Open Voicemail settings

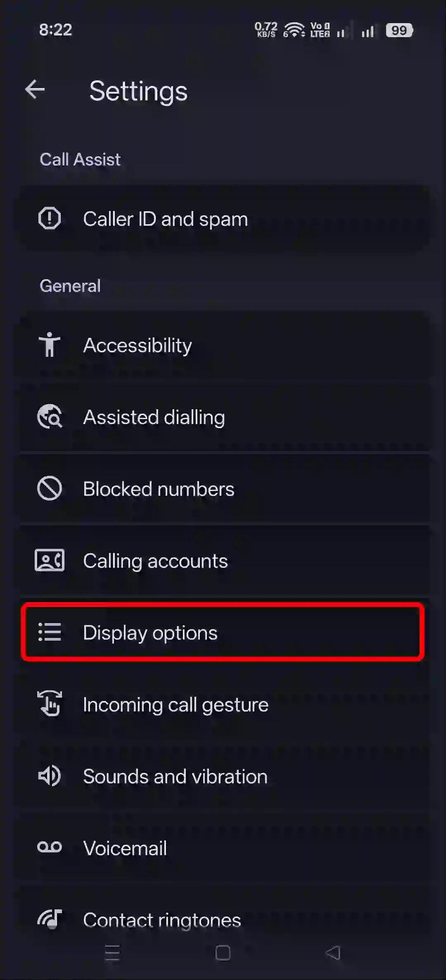(223, 847)
